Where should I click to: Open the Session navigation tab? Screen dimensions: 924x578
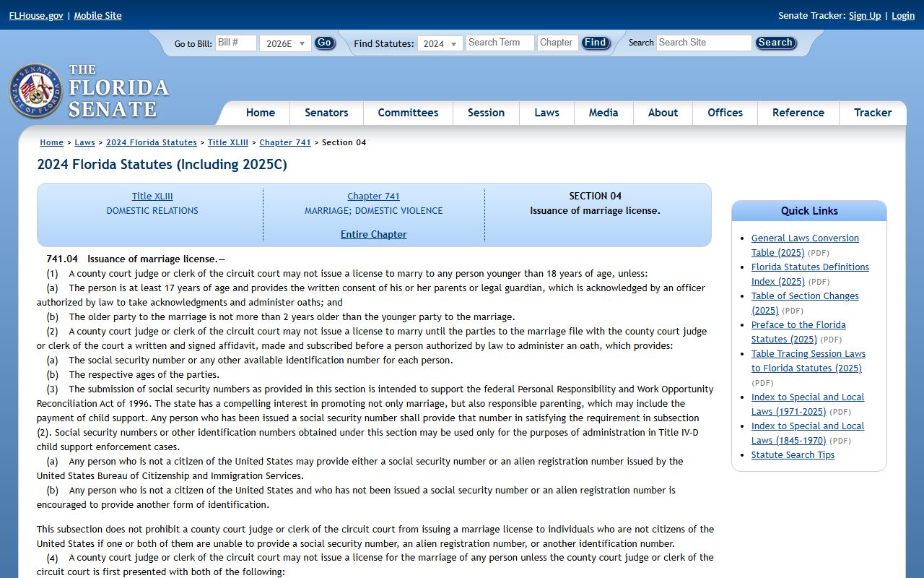point(486,113)
